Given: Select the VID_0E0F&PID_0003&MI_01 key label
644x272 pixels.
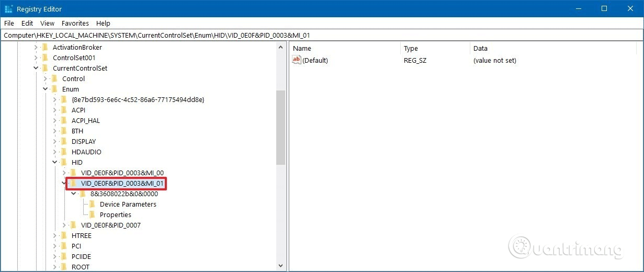Looking at the screenshot, I should pos(123,183).
